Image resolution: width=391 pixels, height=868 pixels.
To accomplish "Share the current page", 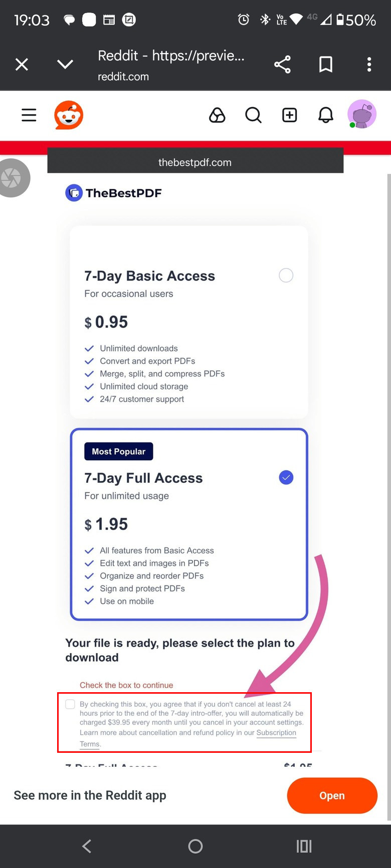I will (282, 65).
